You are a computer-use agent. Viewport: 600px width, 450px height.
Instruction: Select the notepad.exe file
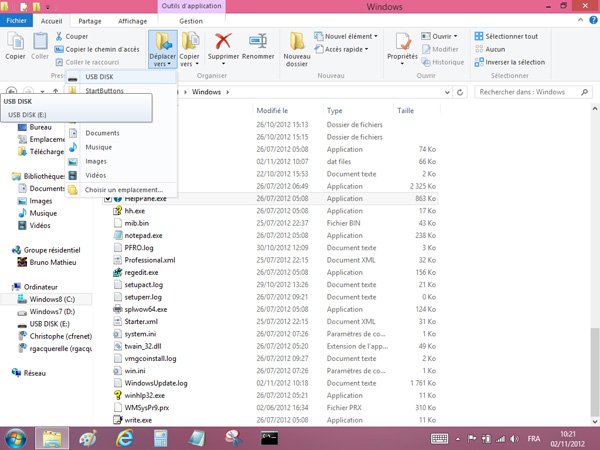tap(143, 235)
